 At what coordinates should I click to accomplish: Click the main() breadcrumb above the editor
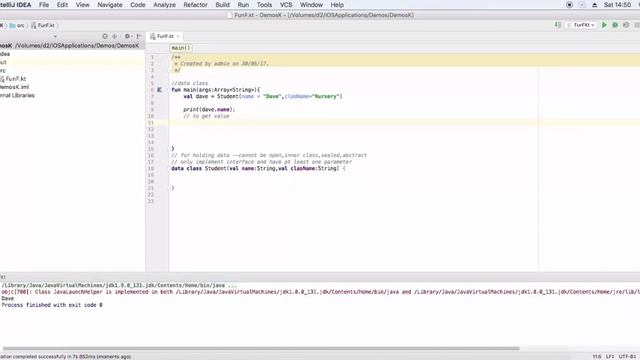(x=180, y=48)
